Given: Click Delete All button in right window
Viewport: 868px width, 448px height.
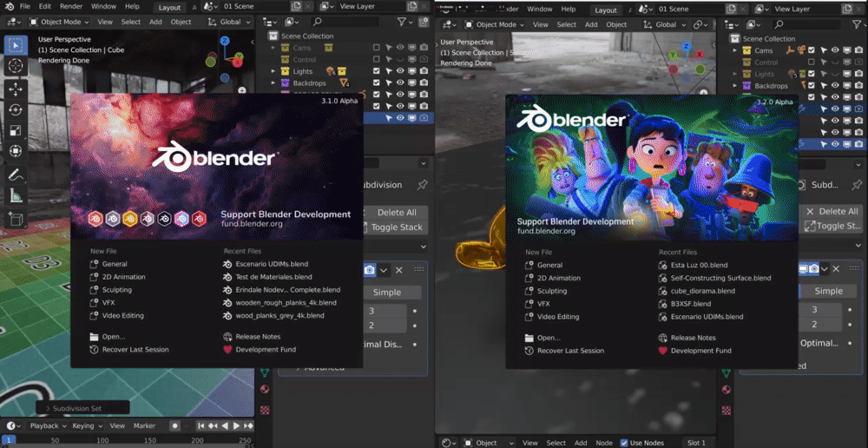Looking at the screenshot, I should [832, 212].
